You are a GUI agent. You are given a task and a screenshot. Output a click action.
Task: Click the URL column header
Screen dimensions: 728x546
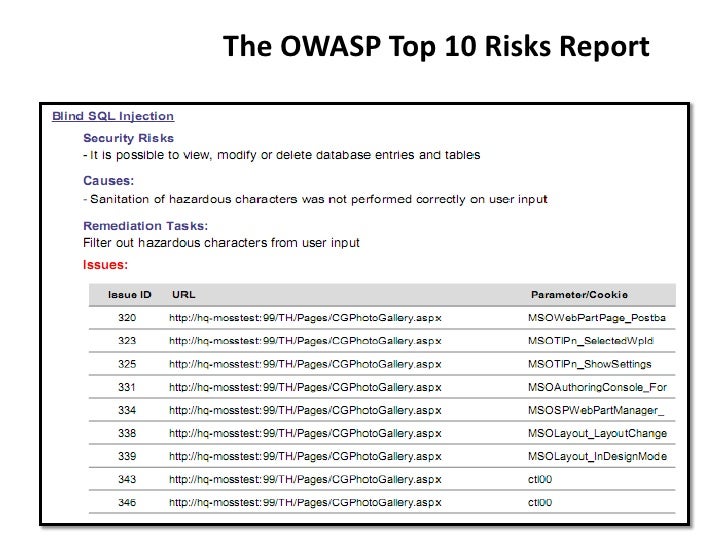183,295
